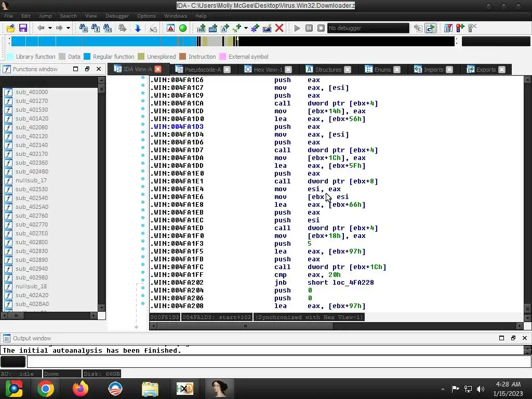Open the Debugger menu

(117, 16)
